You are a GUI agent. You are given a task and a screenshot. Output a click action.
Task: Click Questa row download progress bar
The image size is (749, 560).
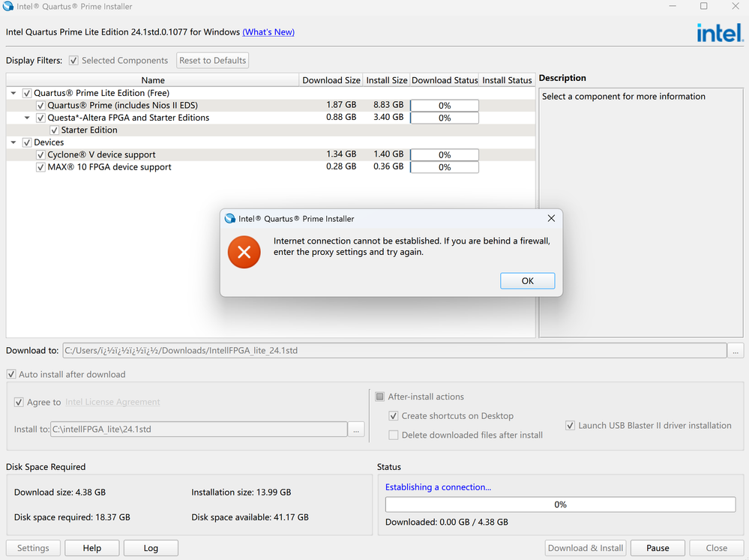(445, 118)
